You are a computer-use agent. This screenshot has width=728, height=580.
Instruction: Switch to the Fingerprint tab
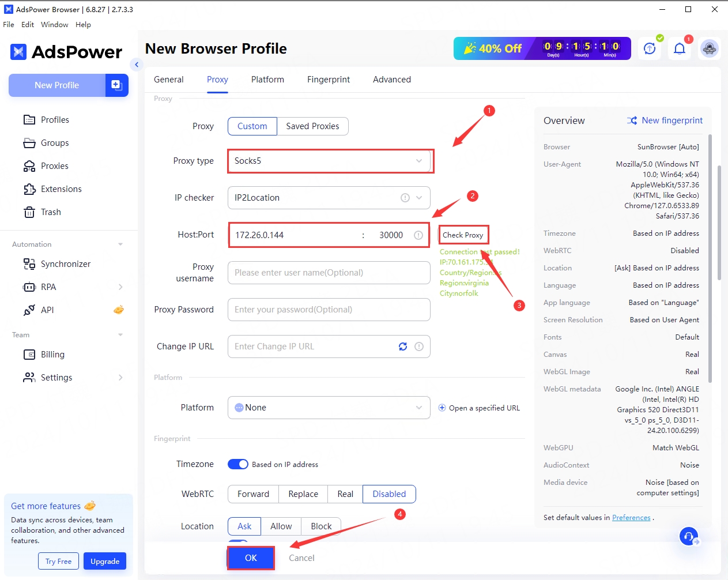pos(328,80)
